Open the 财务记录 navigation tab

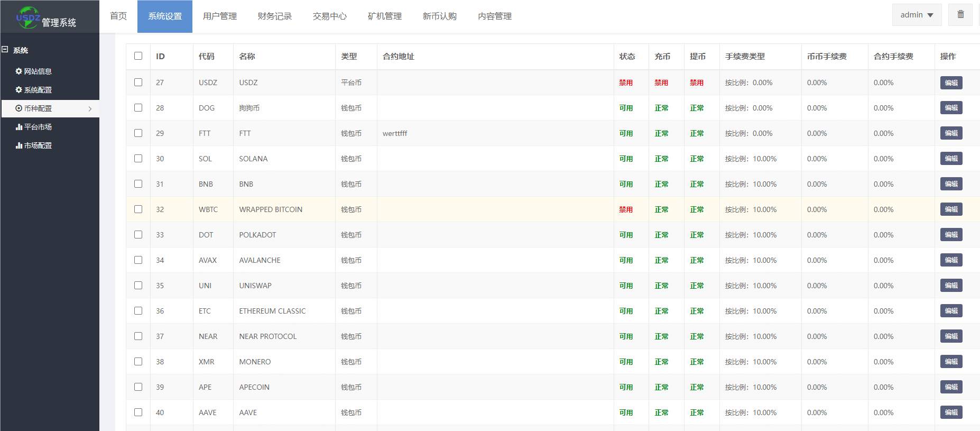[x=275, y=16]
